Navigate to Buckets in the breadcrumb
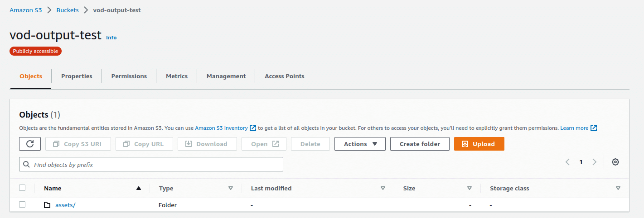The image size is (644, 218). click(68, 10)
